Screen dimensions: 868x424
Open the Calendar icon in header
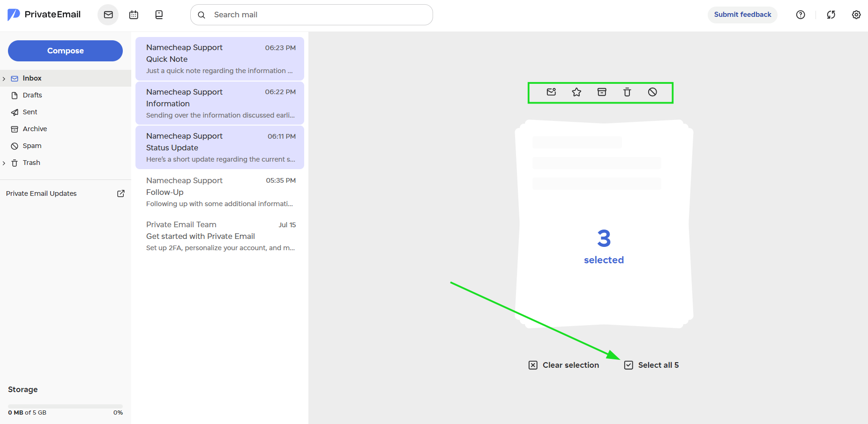point(134,15)
